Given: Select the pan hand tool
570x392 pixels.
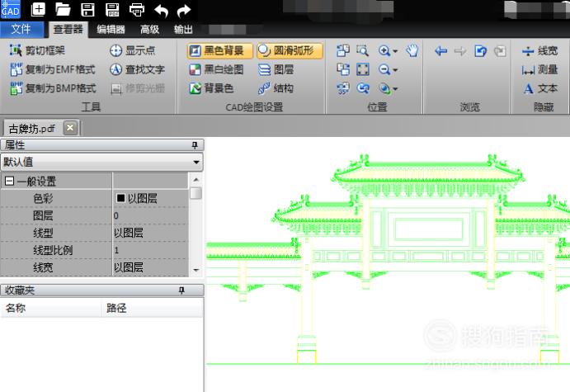Looking at the screenshot, I should (x=412, y=50).
